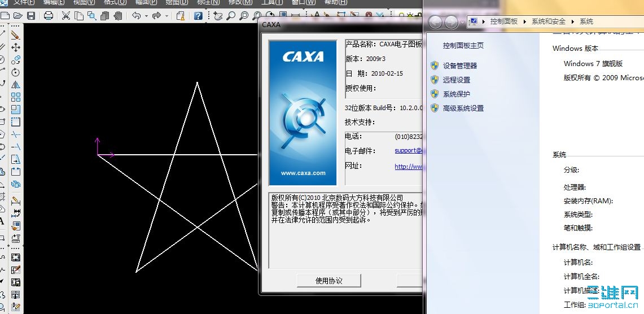Open the 标注(N) menu
The width and height of the screenshot is (644, 314).
[208, 2]
